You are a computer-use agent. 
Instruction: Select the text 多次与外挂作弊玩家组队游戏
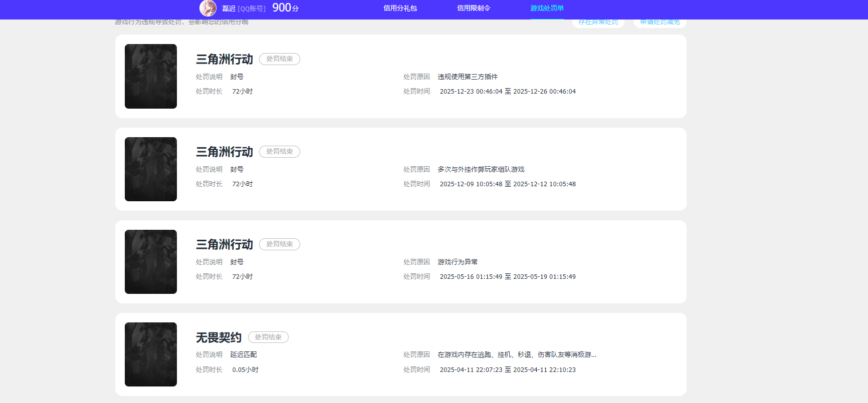click(481, 169)
